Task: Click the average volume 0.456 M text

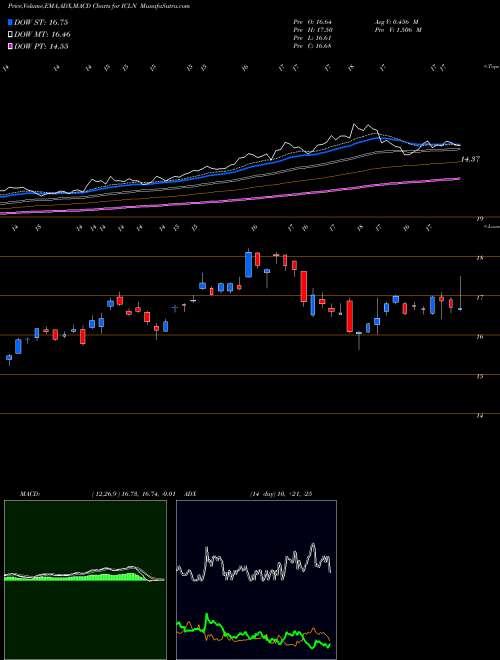Action: click(x=396, y=22)
